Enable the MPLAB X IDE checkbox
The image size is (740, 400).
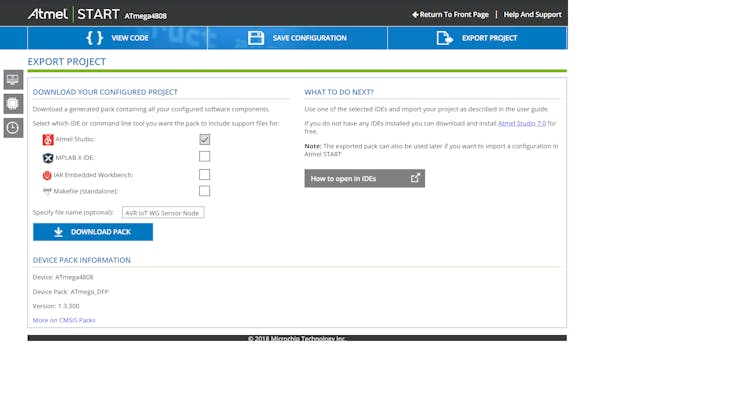(x=204, y=156)
